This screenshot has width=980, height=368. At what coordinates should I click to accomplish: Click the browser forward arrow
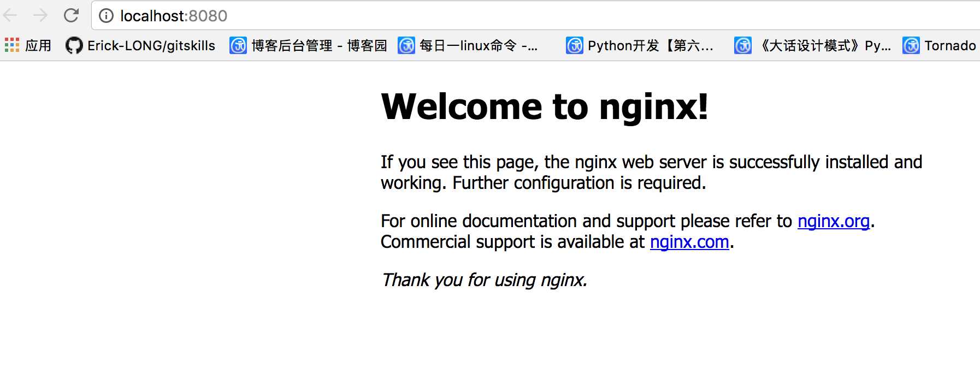coord(40,15)
